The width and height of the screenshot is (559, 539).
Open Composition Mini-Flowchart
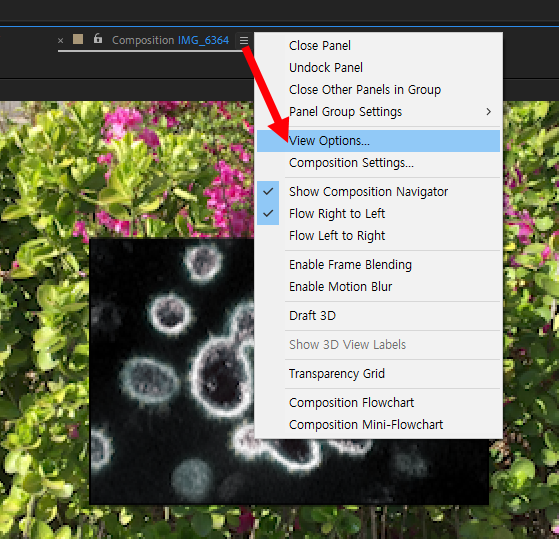tap(378, 425)
